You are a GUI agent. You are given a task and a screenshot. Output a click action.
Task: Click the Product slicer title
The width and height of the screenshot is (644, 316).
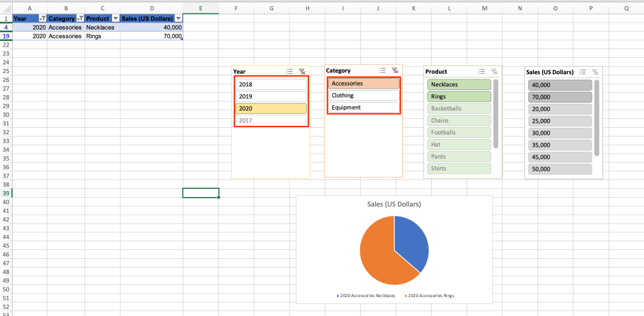coord(436,72)
